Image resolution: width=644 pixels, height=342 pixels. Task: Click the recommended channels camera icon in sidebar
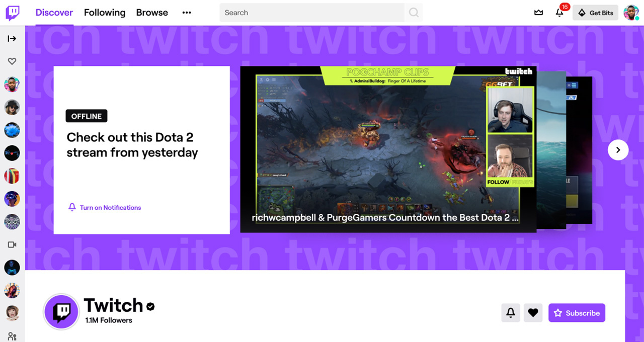point(12,244)
